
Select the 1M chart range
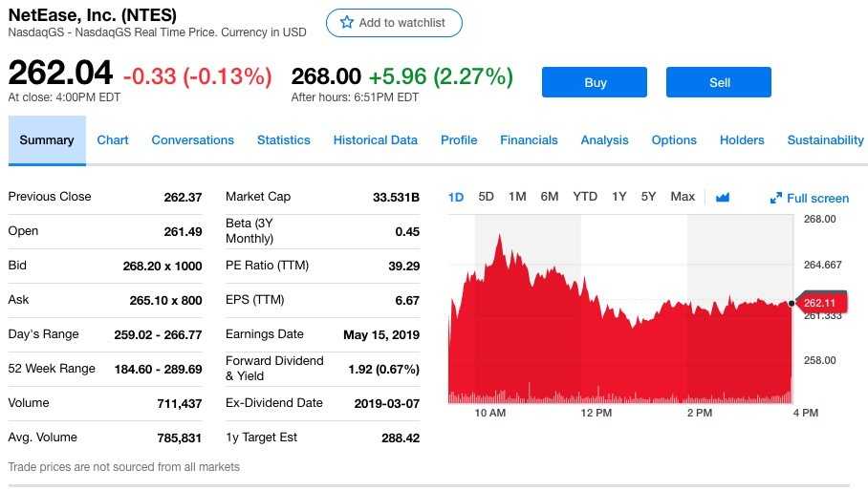(517, 197)
